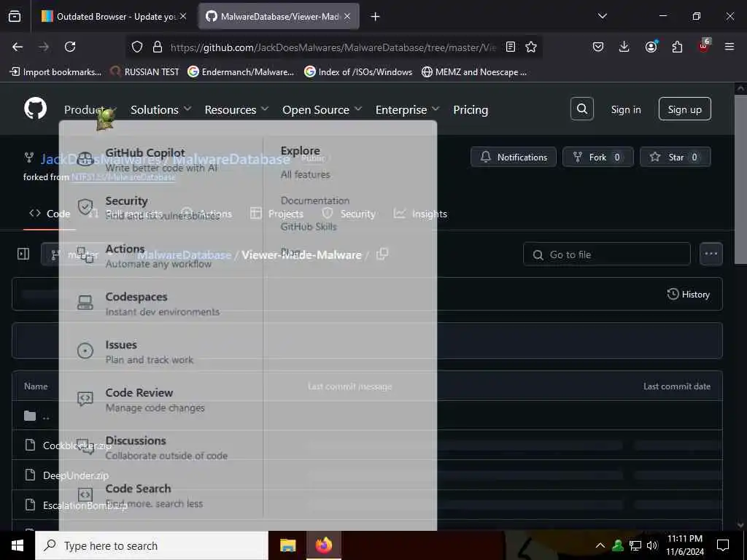Open GitHub search magnifier button
This screenshot has height=560, width=747.
(581, 109)
